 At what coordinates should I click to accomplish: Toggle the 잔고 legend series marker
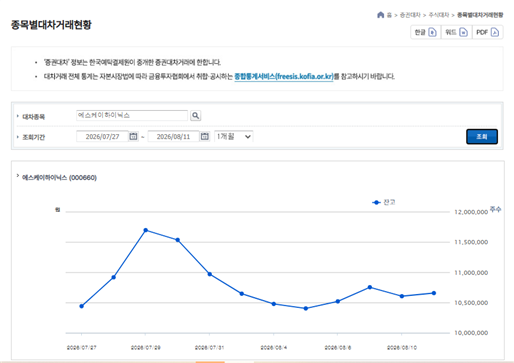click(376, 202)
